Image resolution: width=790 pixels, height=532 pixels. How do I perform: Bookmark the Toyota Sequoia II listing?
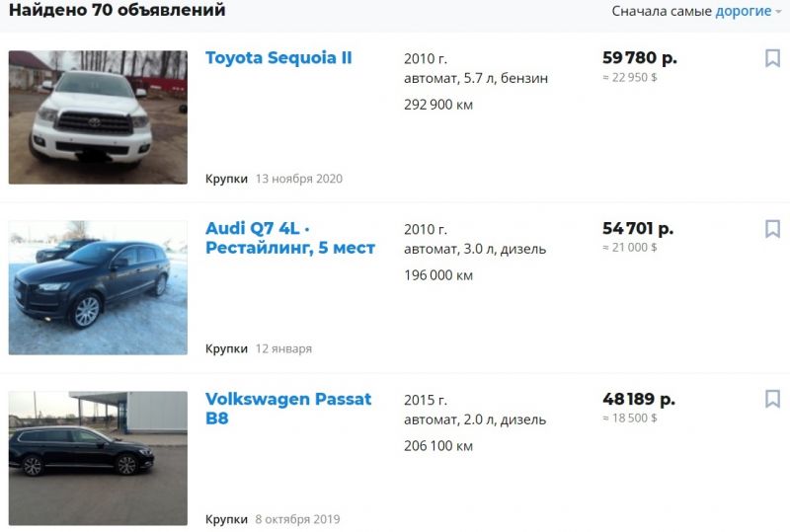click(772, 58)
